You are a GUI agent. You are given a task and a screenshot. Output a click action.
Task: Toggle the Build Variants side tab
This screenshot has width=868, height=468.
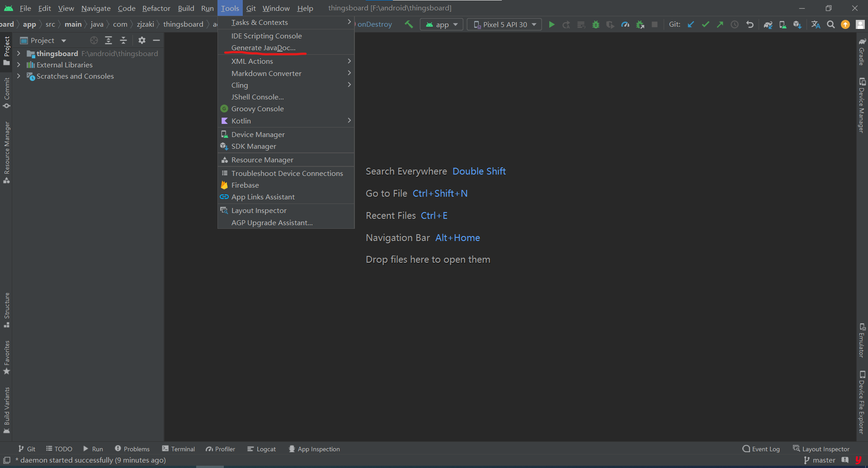coord(7,410)
